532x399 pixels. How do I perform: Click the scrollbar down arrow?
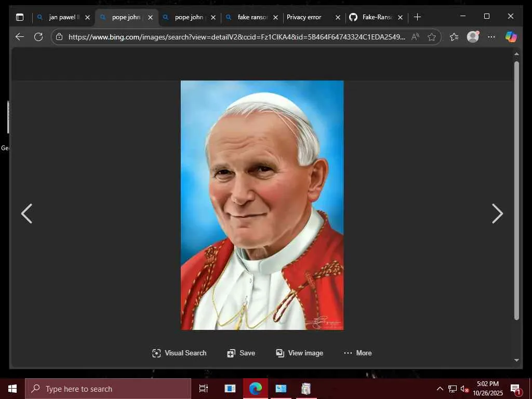516,360
